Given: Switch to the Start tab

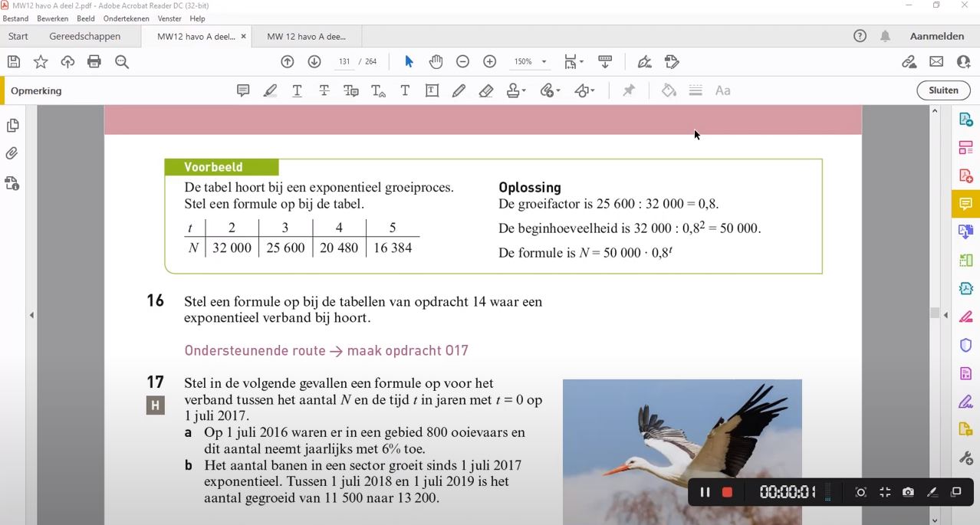Looking at the screenshot, I should (x=18, y=36).
